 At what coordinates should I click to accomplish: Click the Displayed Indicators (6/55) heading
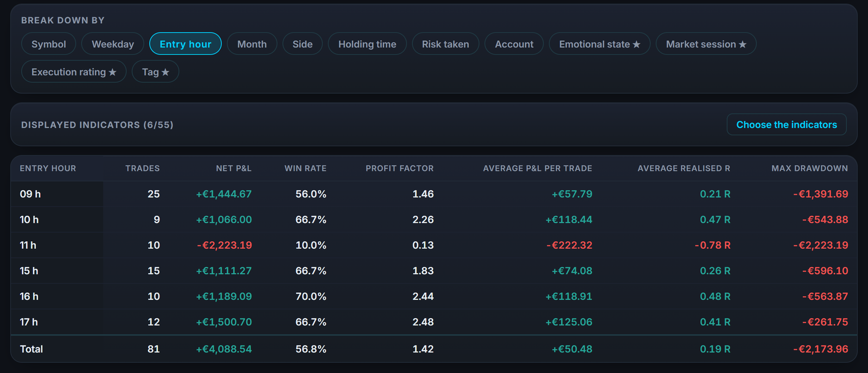97,125
